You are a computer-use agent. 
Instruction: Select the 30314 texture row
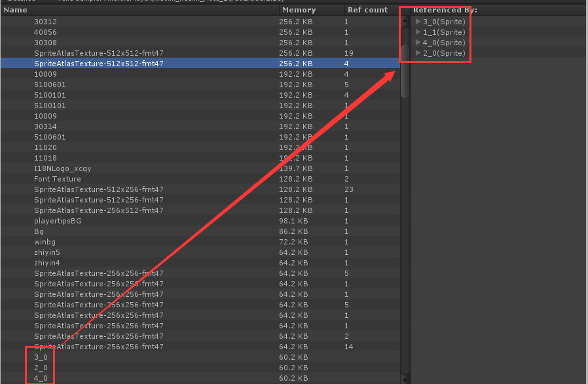pos(200,127)
